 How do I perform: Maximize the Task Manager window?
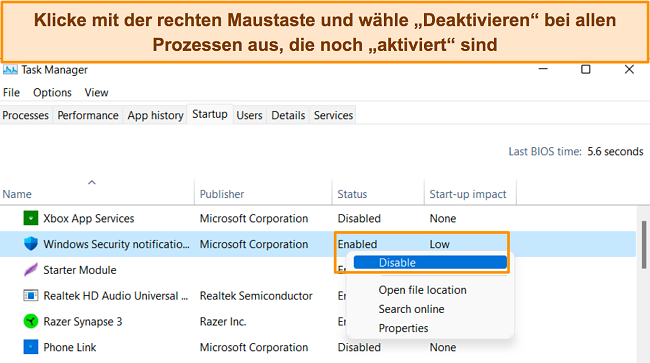point(585,69)
